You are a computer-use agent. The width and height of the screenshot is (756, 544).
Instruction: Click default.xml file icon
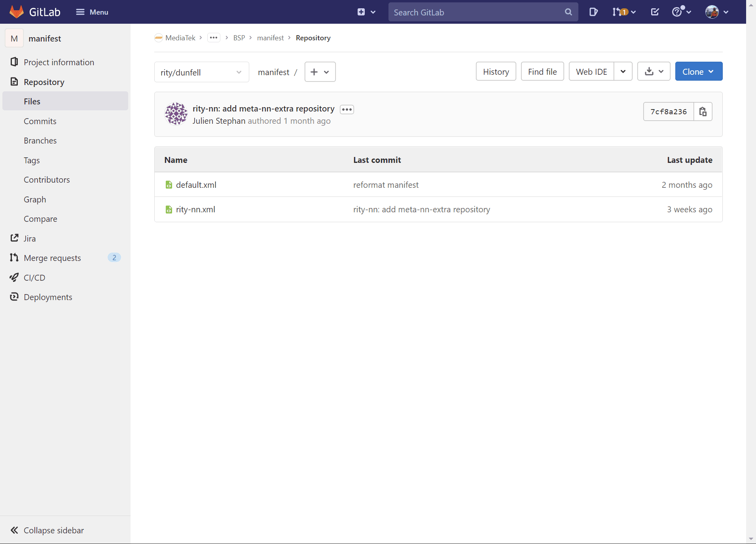pyautogui.click(x=169, y=185)
